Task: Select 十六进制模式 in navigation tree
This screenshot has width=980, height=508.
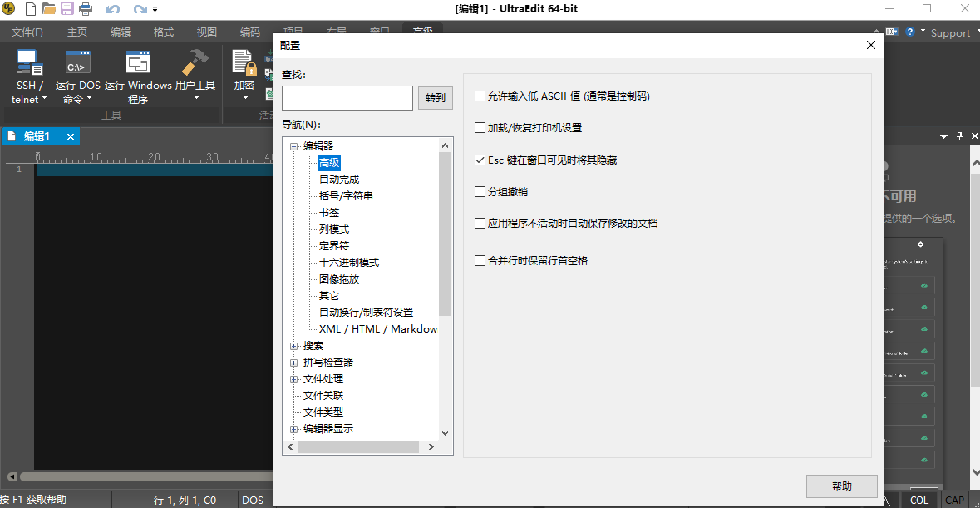Action: 349,262
